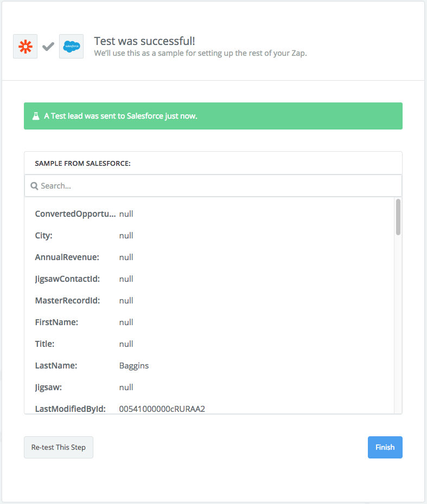Select the Title field row
Screen dimensions: 427x504
click(209, 344)
